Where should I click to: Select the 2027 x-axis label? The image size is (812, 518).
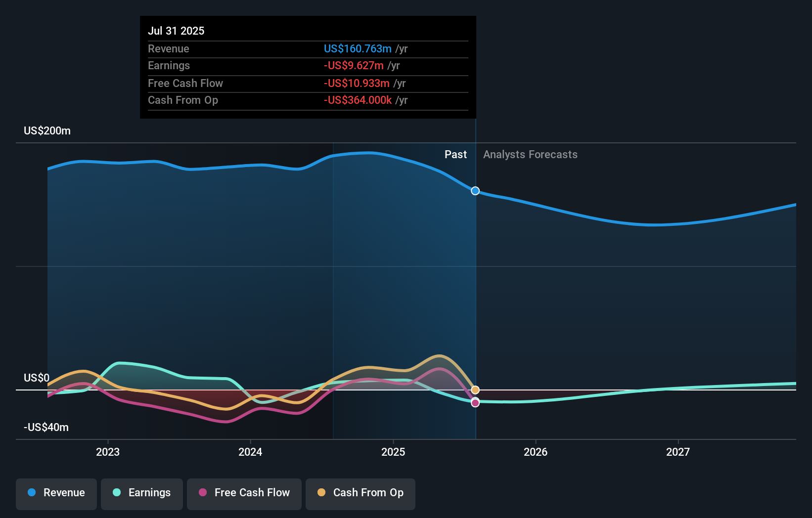pos(678,452)
